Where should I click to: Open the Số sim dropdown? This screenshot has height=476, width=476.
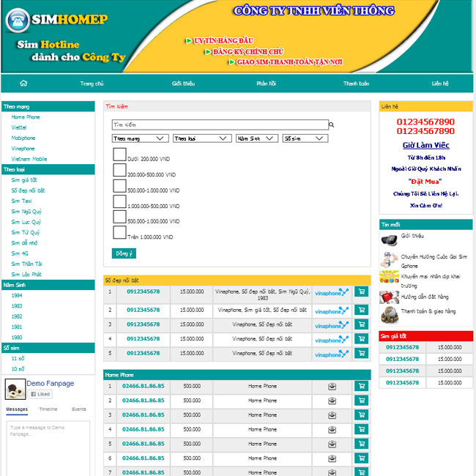coord(305,138)
